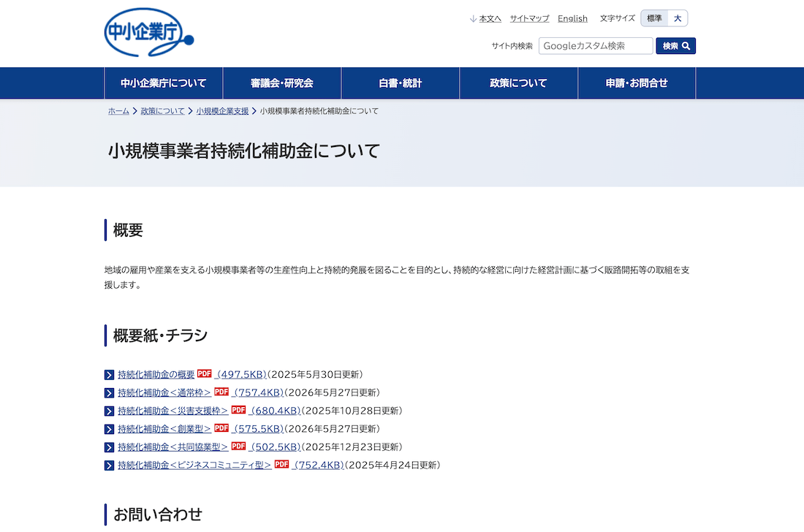
Task: Open 政策について menu
Action: click(x=519, y=83)
